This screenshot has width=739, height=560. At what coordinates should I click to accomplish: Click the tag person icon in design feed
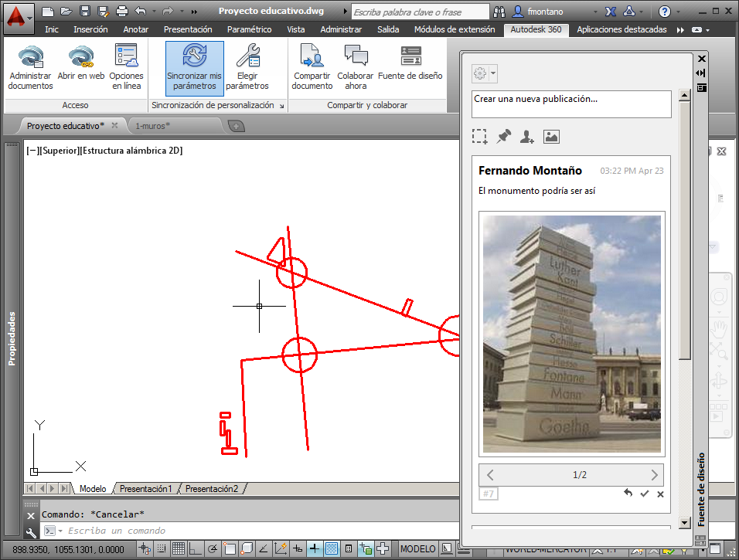pyautogui.click(x=527, y=137)
